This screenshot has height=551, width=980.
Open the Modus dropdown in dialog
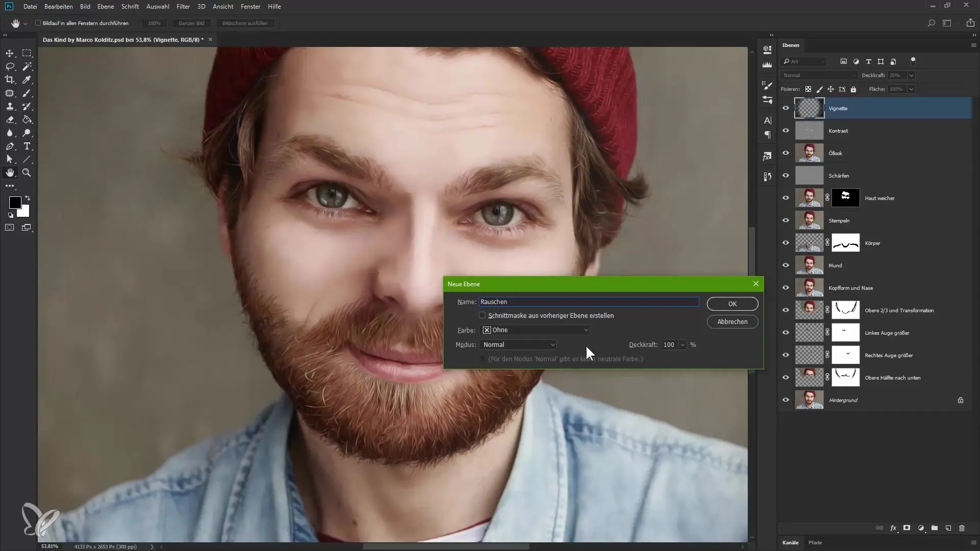[518, 345]
